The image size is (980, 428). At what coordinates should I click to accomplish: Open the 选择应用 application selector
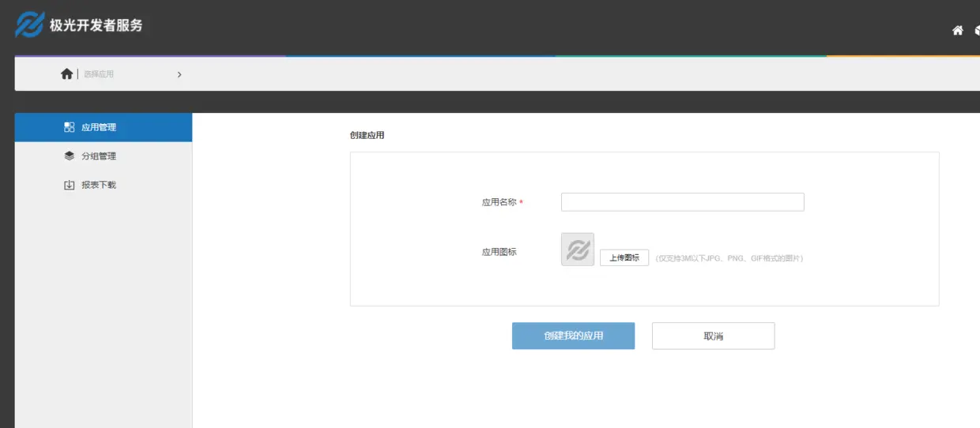click(x=99, y=74)
